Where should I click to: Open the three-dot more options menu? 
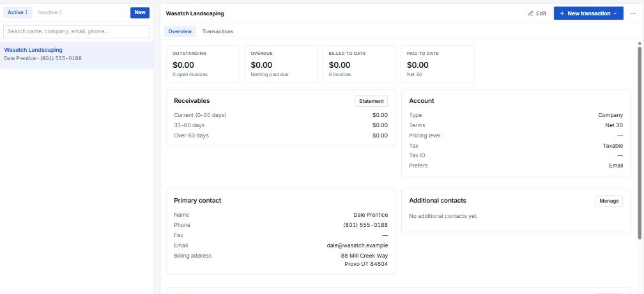[633, 13]
